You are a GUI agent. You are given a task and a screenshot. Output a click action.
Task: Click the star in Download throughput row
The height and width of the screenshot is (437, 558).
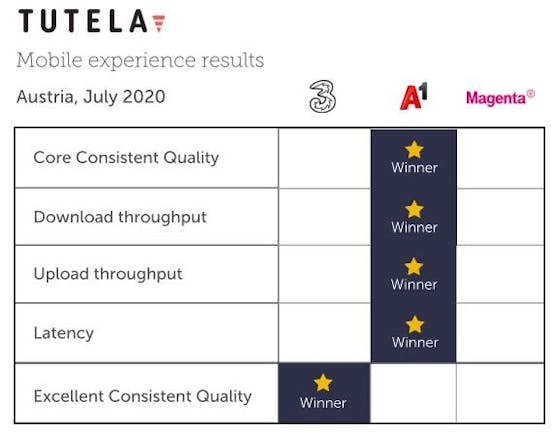click(414, 209)
